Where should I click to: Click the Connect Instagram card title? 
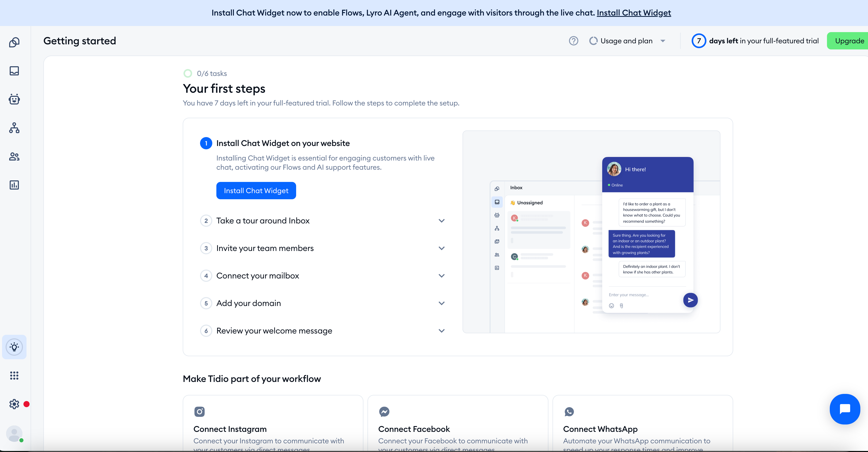[230, 429]
